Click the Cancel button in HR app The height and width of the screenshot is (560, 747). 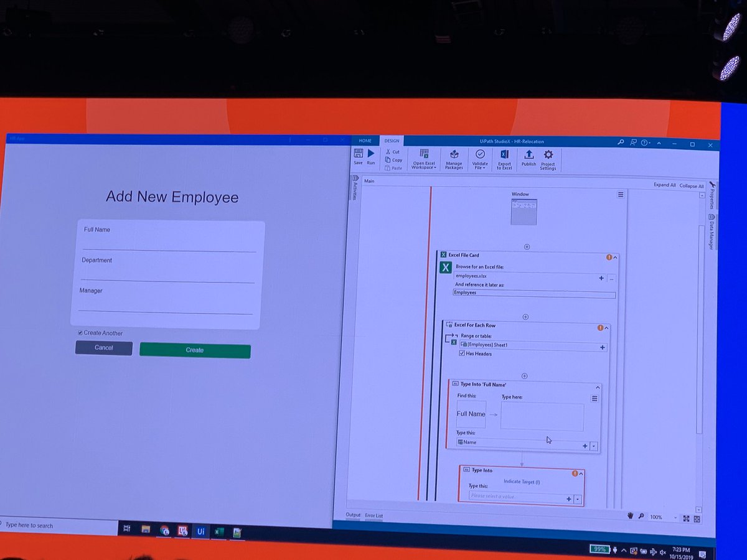coord(104,348)
